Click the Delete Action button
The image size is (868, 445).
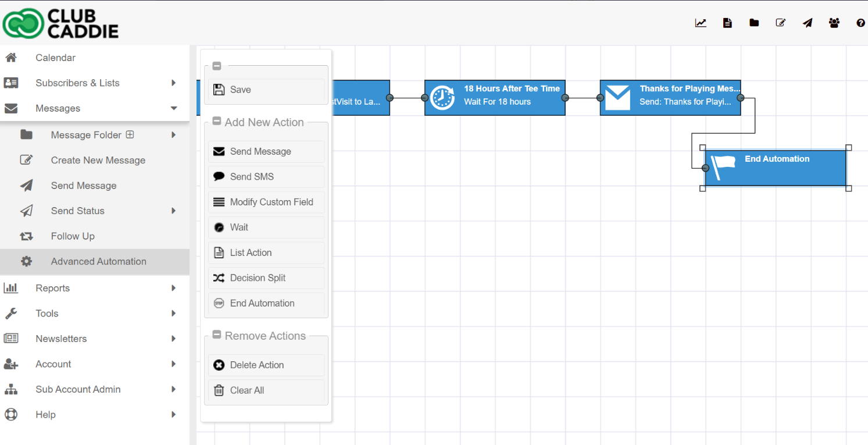click(266, 365)
